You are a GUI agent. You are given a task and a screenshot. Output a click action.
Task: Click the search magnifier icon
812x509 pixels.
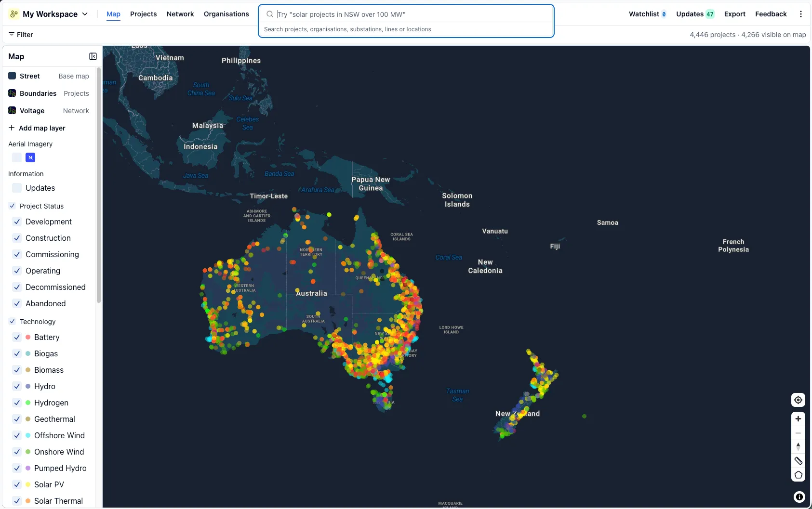[x=270, y=14]
